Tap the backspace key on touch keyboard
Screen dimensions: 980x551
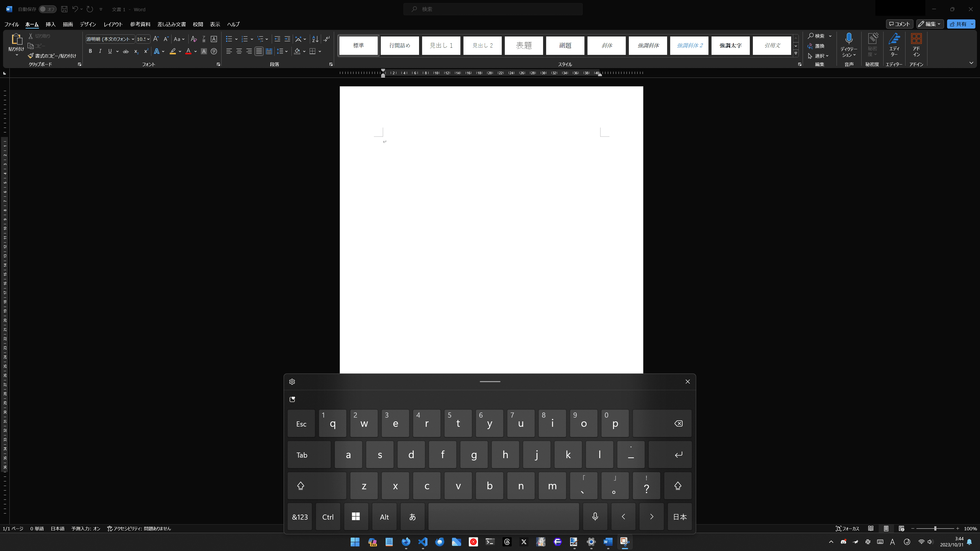tap(662, 424)
